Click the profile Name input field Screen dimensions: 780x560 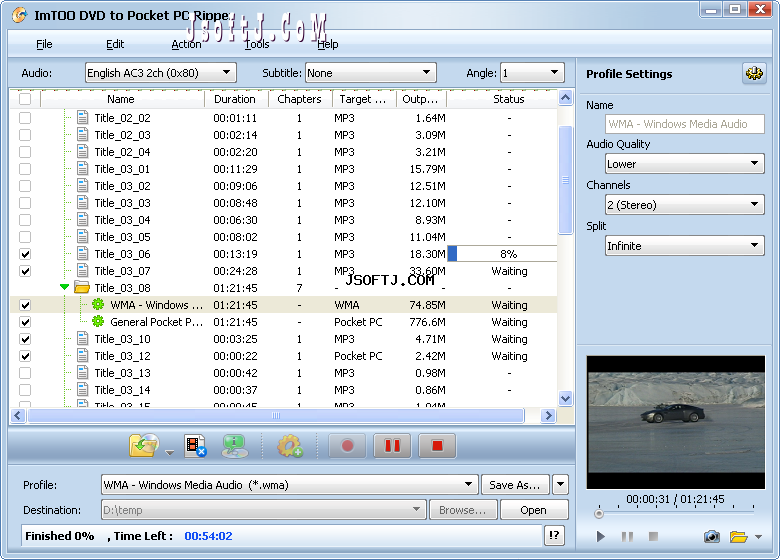(x=684, y=123)
